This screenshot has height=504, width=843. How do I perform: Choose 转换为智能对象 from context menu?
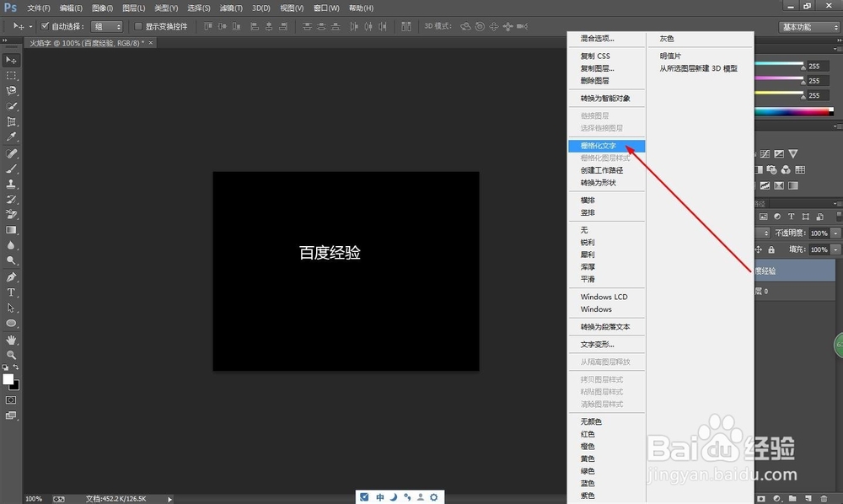[x=606, y=99]
